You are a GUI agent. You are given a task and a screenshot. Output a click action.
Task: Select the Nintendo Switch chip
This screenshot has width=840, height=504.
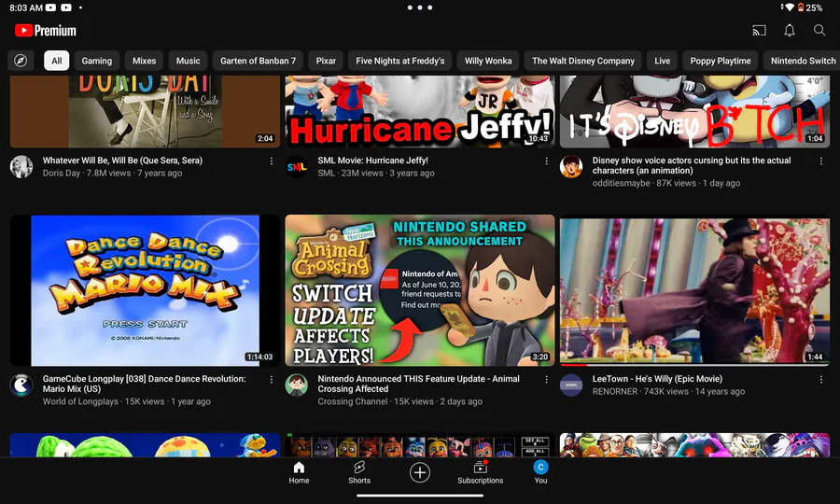tap(802, 61)
